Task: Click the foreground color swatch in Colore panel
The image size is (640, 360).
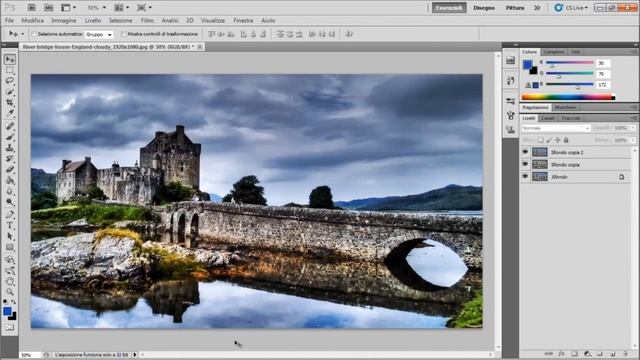Action: [527, 64]
